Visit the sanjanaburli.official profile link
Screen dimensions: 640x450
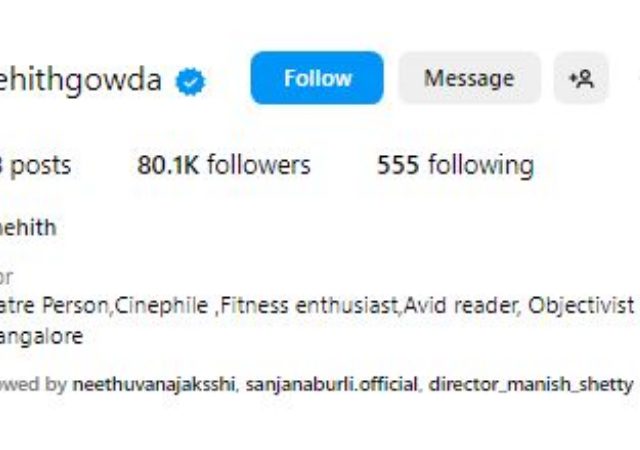point(332,384)
